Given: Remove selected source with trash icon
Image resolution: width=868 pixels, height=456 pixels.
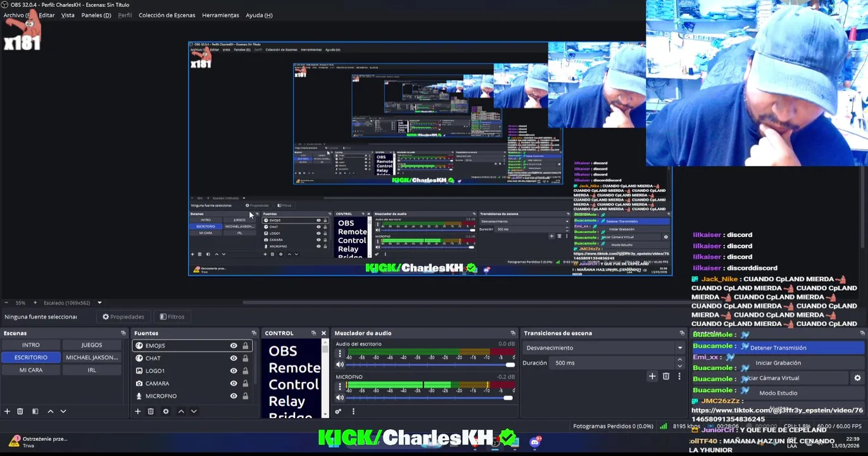Looking at the screenshot, I should click(151, 412).
